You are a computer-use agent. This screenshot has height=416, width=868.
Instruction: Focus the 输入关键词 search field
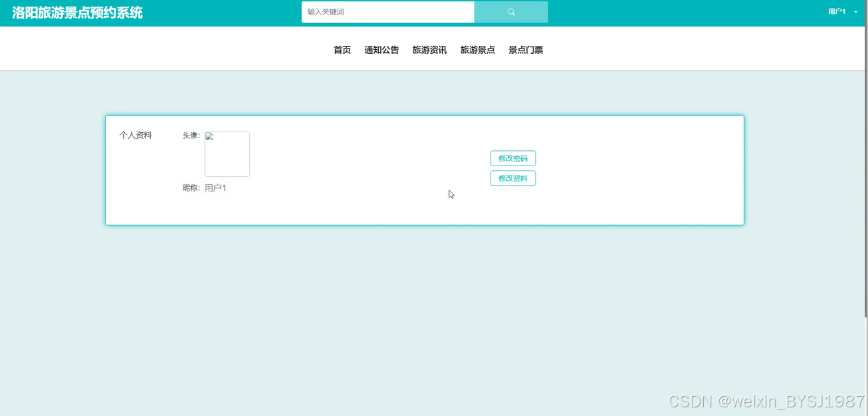pyautogui.click(x=388, y=12)
